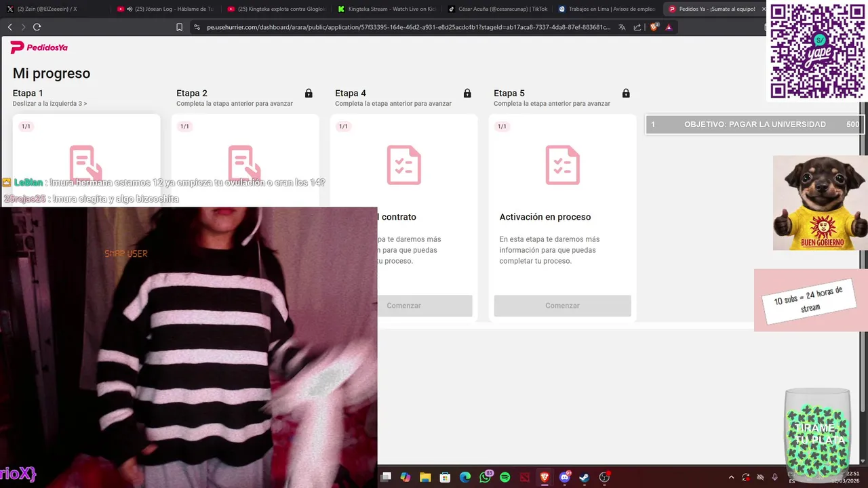The width and height of the screenshot is (868, 488).
Task: Switch to the Kingteka Stream Kick tab
Action: [x=387, y=9]
